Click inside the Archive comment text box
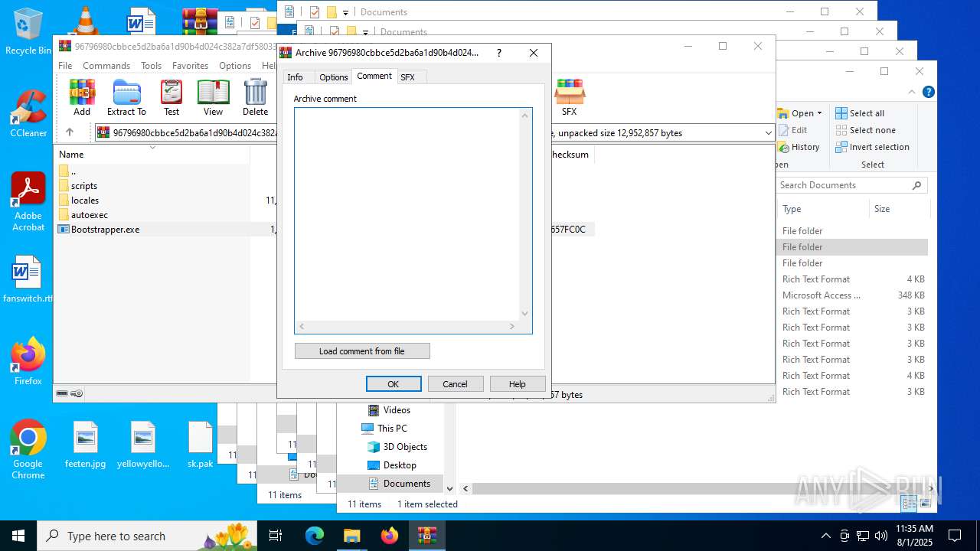This screenshot has height=551, width=980. 407,214
